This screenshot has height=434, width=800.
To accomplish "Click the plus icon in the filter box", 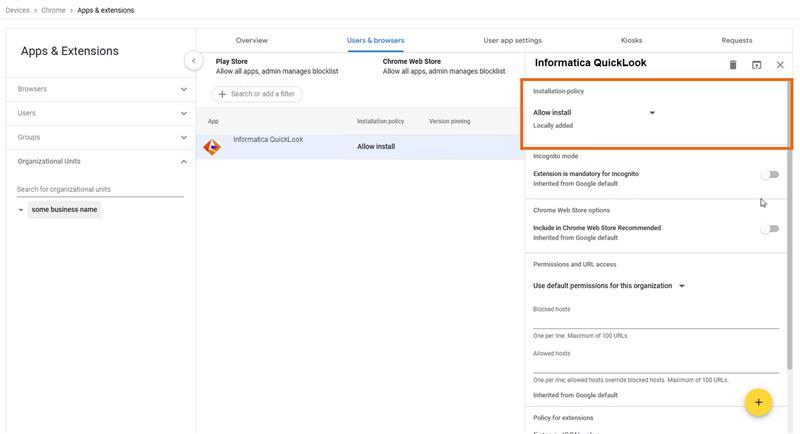I will 222,94.
